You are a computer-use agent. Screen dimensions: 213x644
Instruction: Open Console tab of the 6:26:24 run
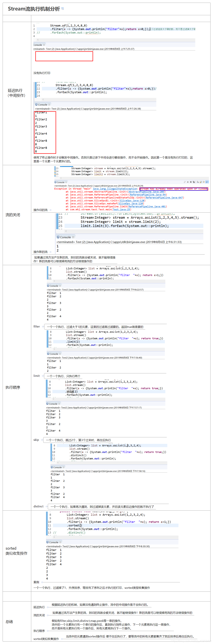coord(60,182)
